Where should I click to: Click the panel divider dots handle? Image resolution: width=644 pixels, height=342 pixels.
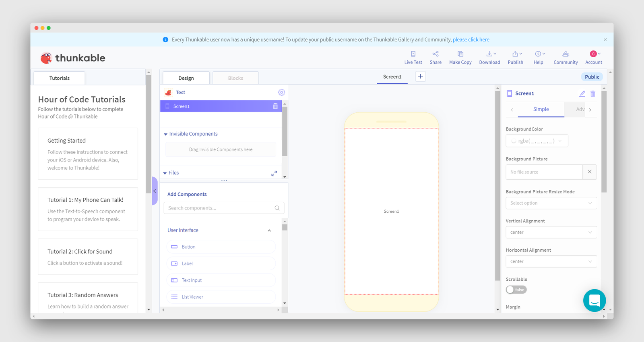click(224, 180)
